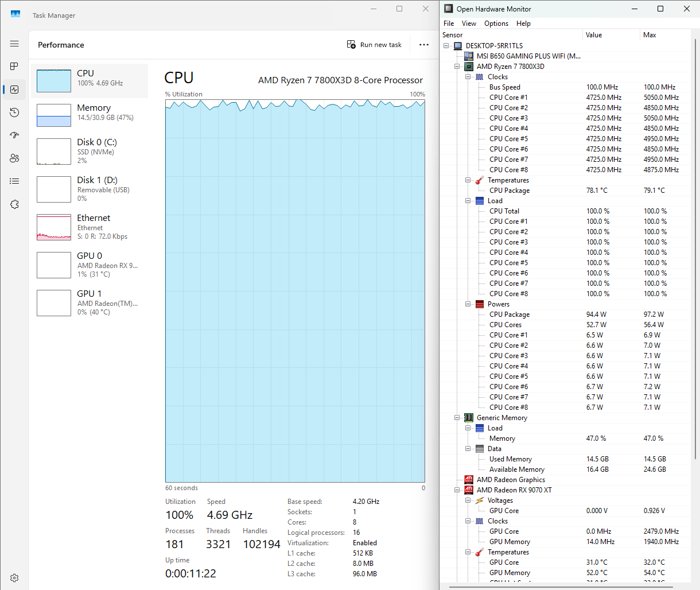Click the AMD Radeon Graphics ATI icon
The image size is (700, 590).
pos(469,480)
